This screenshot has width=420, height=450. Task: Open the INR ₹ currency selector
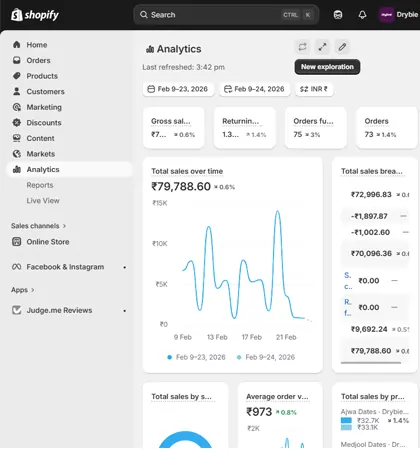click(314, 89)
